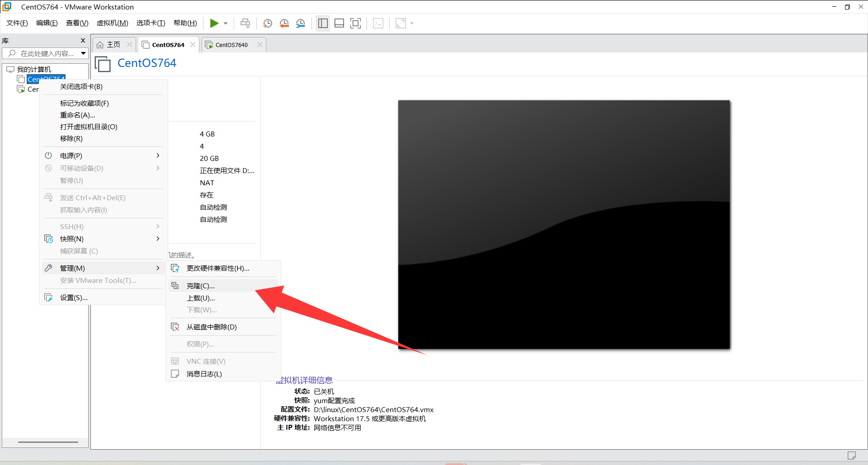
Task: Click the hardware compatibility icon in submenu
Action: (175, 268)
